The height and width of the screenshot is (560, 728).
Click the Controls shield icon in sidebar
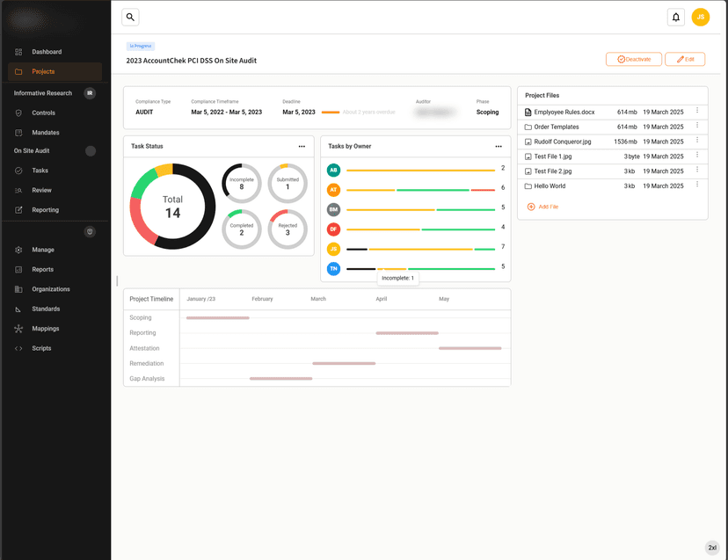pos(18,113)
